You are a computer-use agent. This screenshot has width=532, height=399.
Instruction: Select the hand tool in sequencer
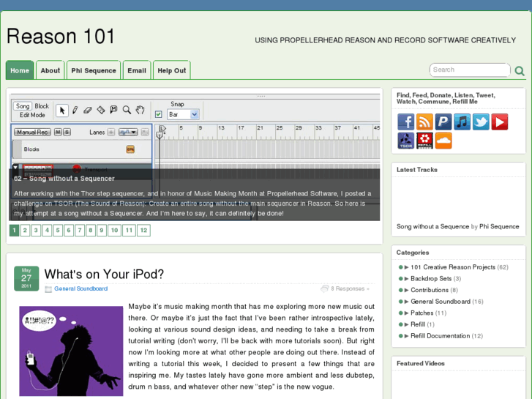(x=140, y=110)
